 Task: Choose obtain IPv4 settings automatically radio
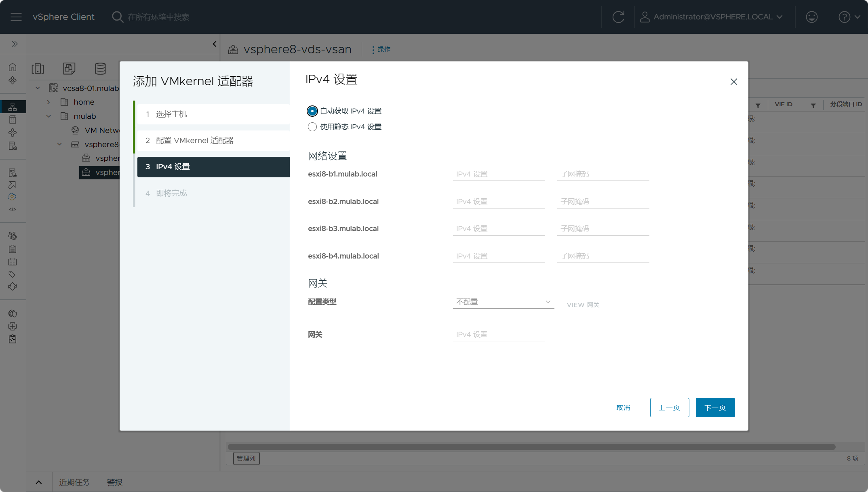click(312, 111)
